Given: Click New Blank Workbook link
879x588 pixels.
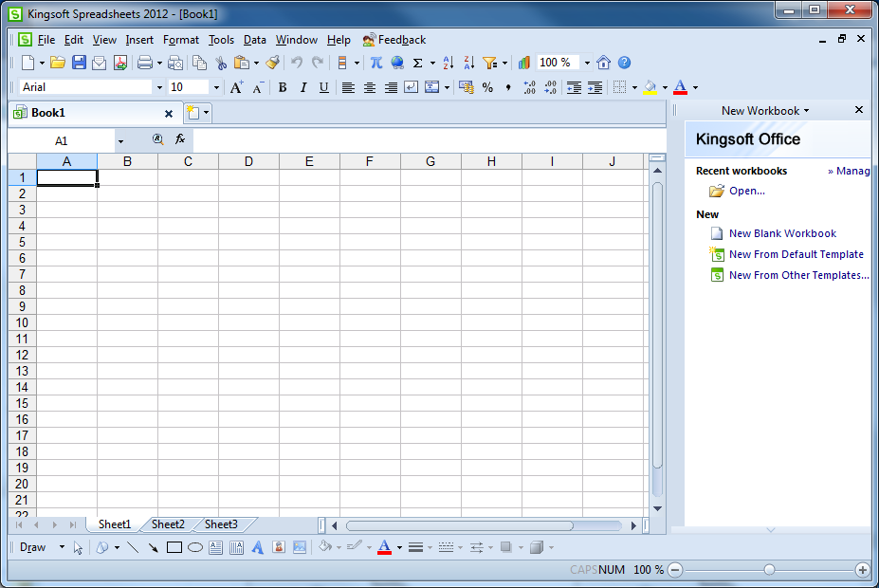Looking at the screenshot, I should click(782, 233).
